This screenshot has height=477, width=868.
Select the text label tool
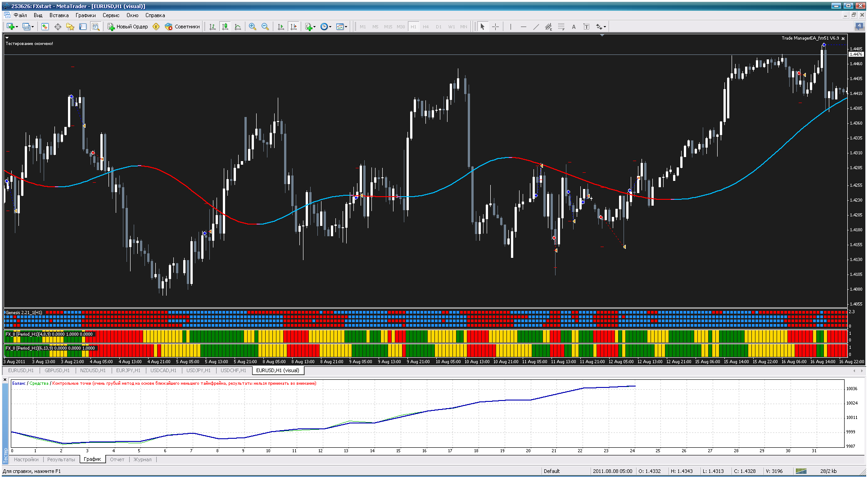point(586,27)
